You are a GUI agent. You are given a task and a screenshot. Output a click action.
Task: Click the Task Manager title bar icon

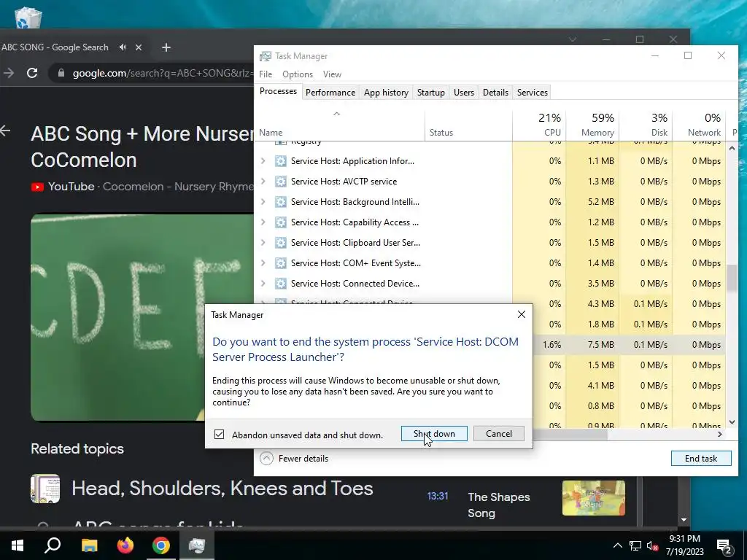tap(266, 56)
